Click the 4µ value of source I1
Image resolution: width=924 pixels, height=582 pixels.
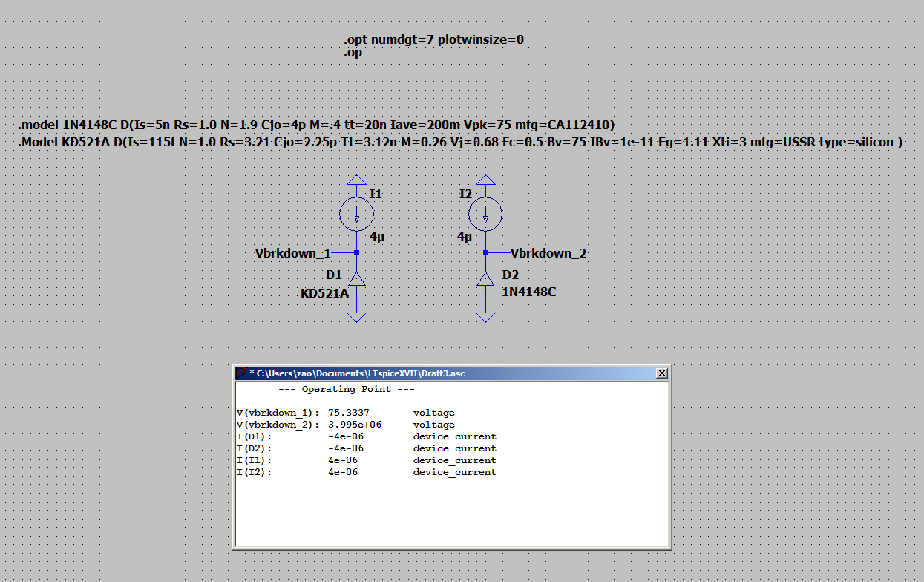377,237
